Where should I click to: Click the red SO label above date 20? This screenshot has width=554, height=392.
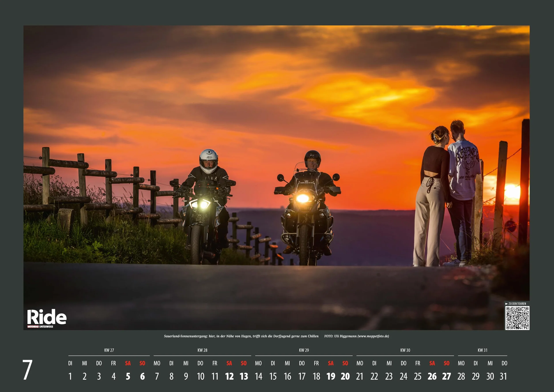click(345, 363)
